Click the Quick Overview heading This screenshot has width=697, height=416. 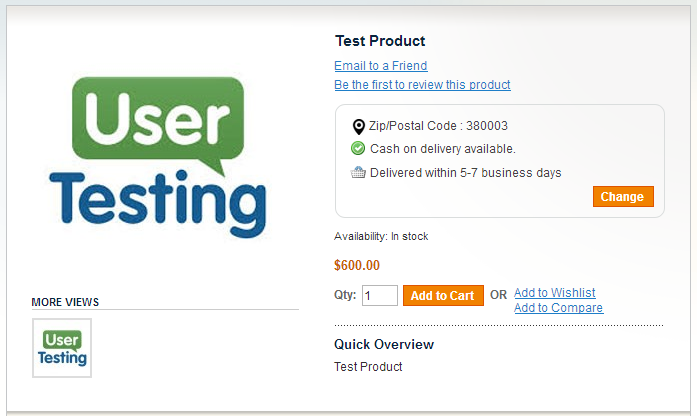tap(384, 345)
